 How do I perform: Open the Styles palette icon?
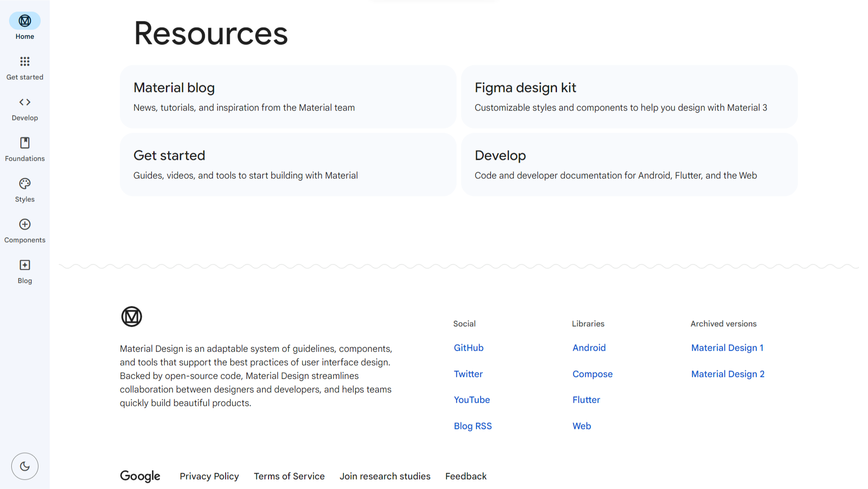click(25, 184)
